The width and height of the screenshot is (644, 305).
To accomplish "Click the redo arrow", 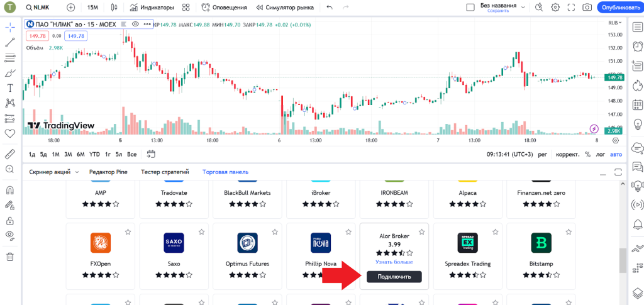I will click(345, 8).
